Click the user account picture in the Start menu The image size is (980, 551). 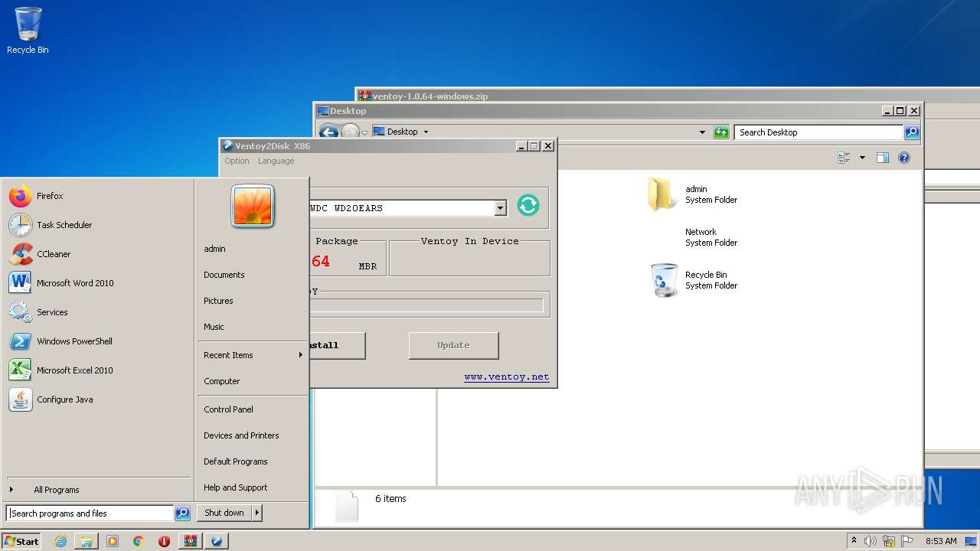pyautogui.click(x=253, y=207)
